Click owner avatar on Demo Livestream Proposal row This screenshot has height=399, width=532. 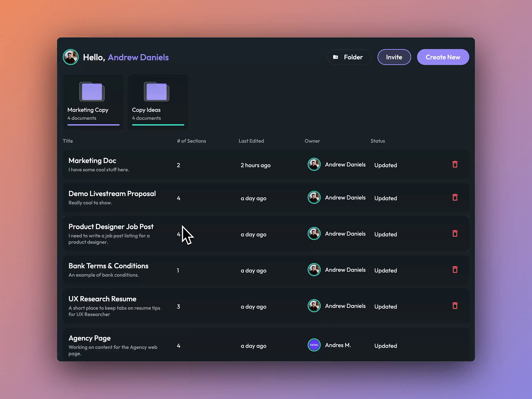point(314,197)
